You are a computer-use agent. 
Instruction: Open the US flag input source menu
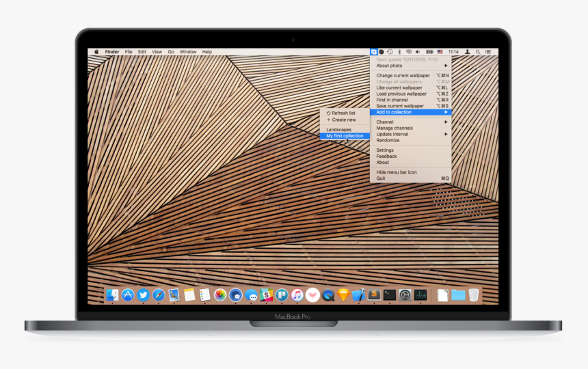pos(440,52)
